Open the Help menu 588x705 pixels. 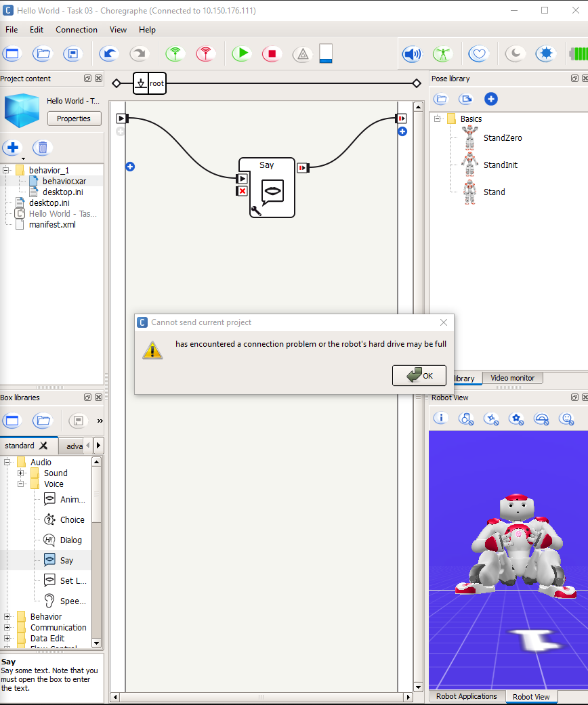[147, 30]
